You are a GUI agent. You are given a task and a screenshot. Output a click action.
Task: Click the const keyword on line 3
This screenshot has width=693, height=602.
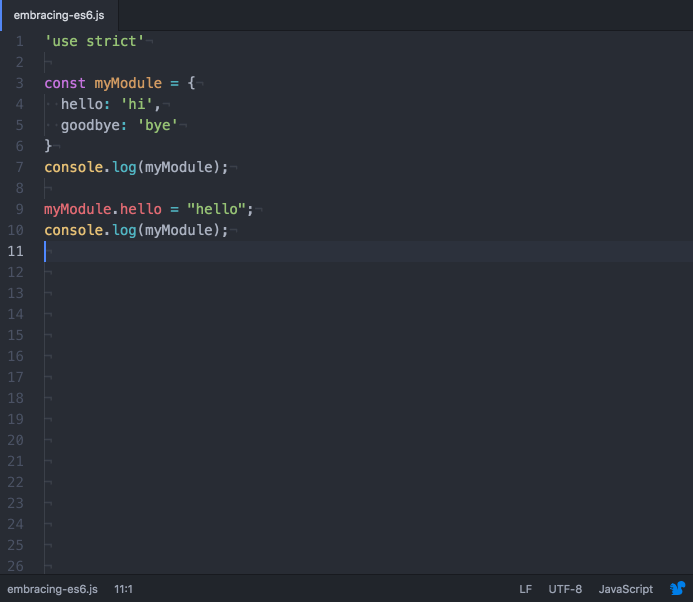(x=65, y=83)
